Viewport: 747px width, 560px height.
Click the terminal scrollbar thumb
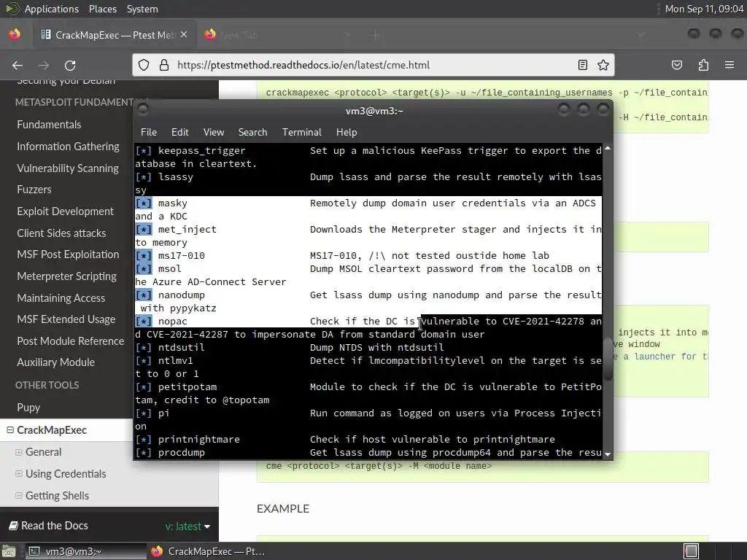[608, 359]
